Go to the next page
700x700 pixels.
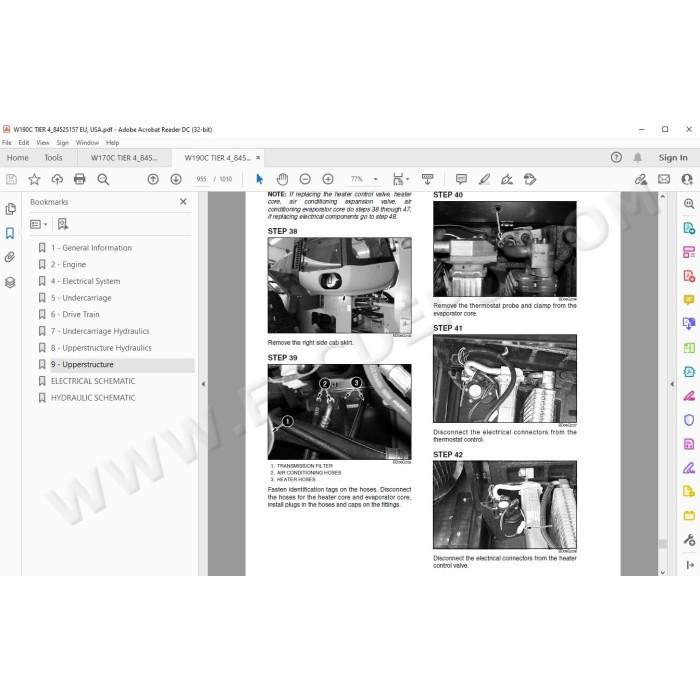[176, 179]
